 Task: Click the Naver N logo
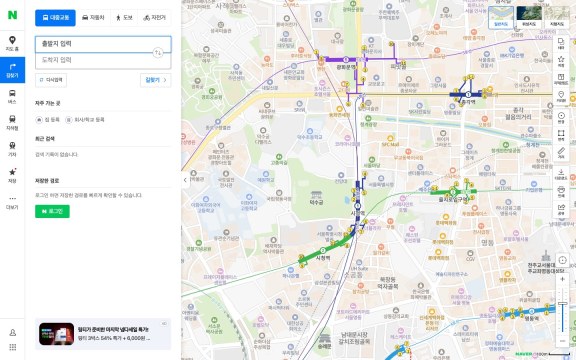pos(12,15)
